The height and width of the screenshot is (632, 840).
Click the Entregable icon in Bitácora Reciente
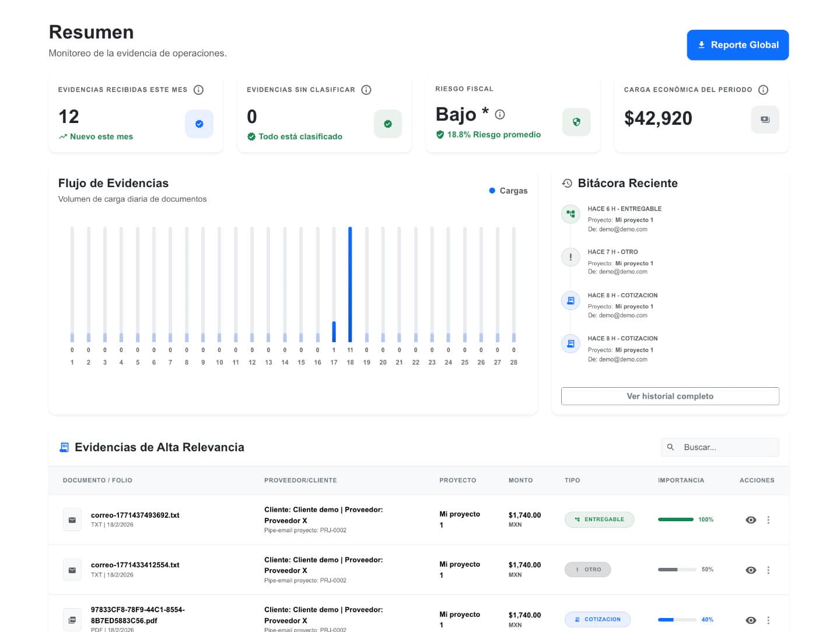pyautogui.click(x=570, y=214)
